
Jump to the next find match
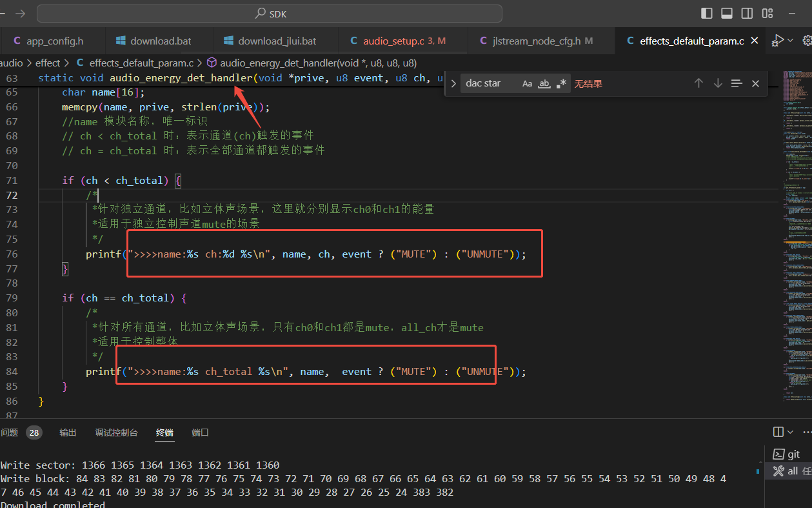[718, 83]
